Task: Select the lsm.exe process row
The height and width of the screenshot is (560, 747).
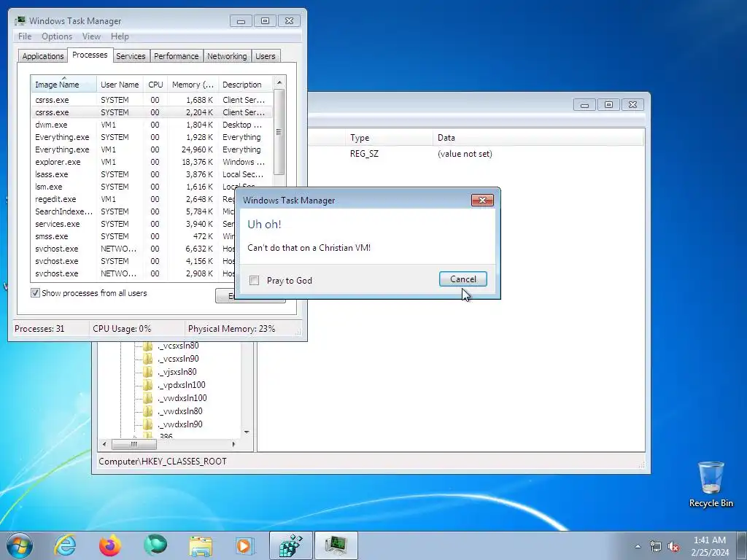Action: [152, 187]
